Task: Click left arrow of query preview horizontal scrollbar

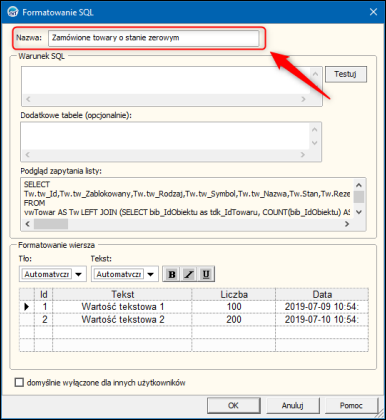Action: click(28, 224)
